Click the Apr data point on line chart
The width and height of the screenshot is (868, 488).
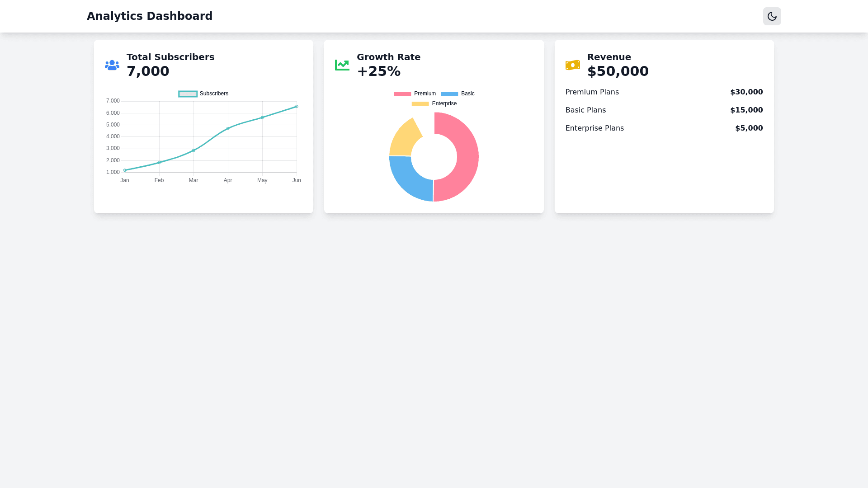(x=228, y=128)
